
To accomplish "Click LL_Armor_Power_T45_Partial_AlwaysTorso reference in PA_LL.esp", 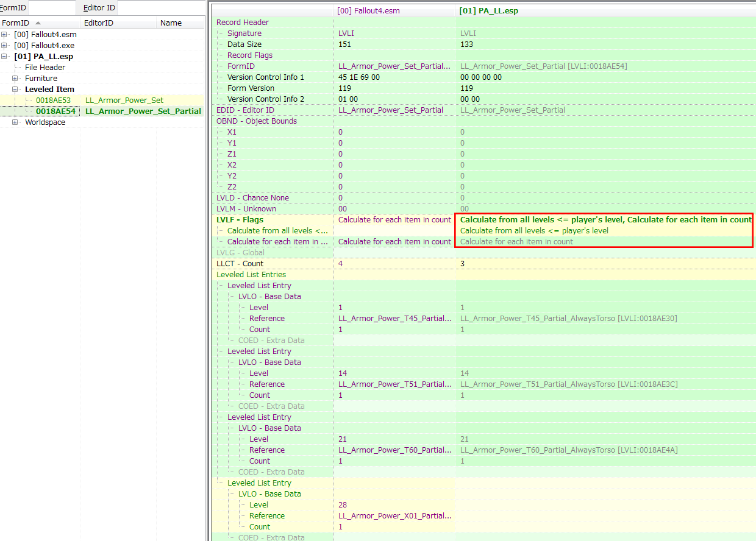I will coord(568,318).
